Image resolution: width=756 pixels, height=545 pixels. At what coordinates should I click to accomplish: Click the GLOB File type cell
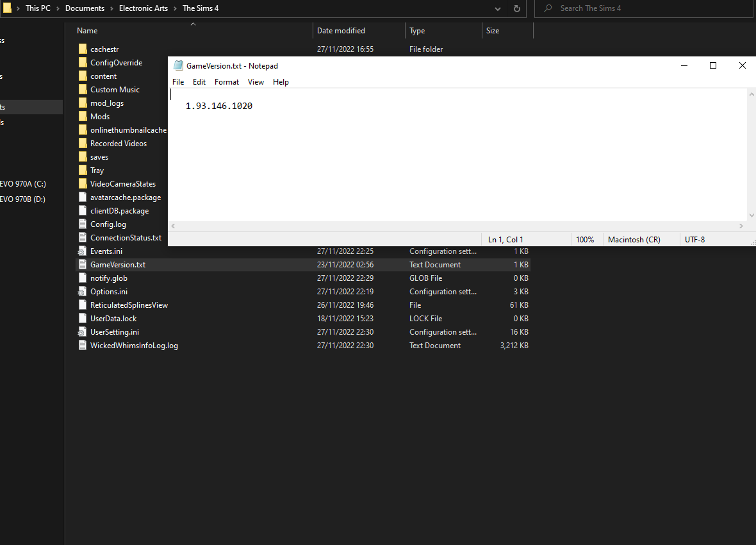coord(426,278)
